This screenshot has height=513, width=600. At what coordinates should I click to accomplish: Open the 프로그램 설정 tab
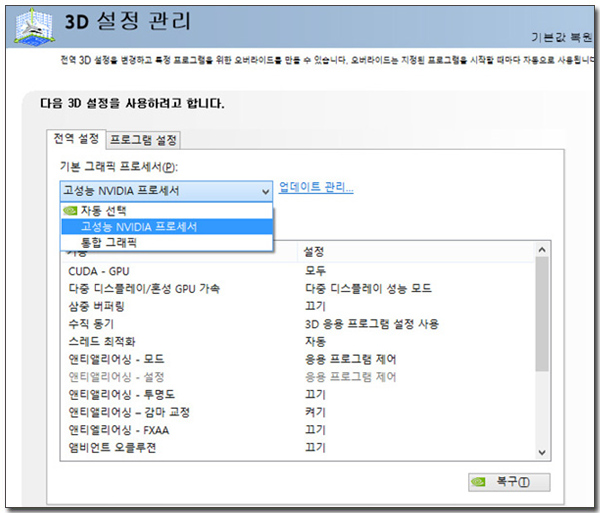(x=143, y=140)
